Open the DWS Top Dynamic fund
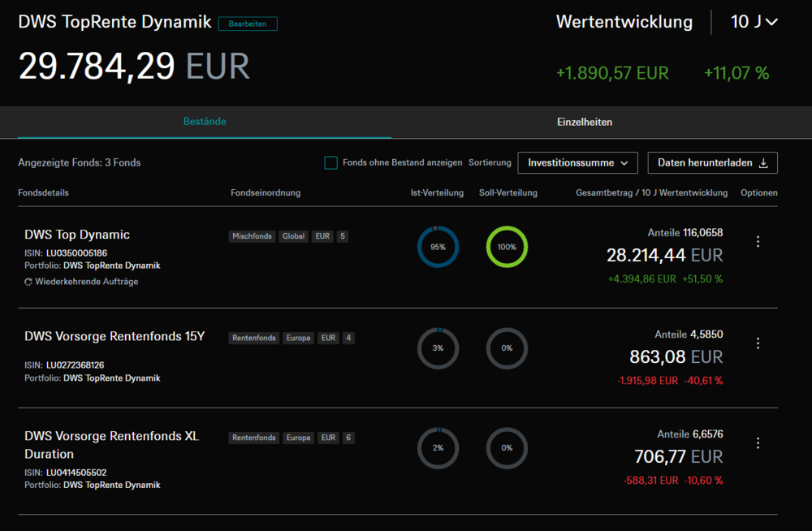The width and height of the screenshot is (812, 531). [77, 235]
